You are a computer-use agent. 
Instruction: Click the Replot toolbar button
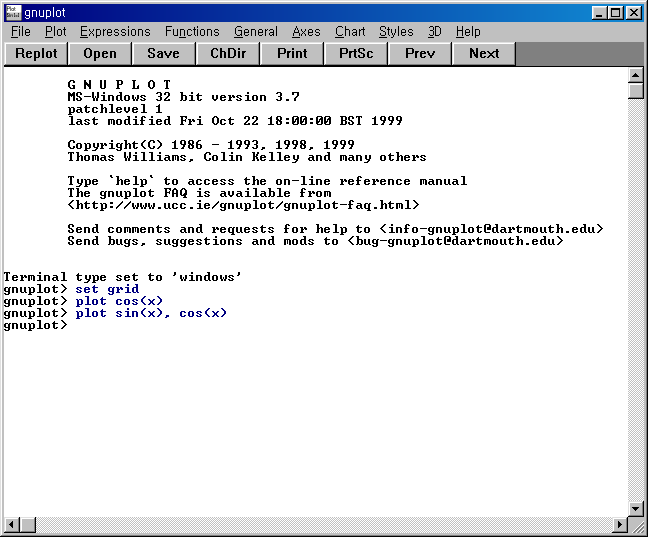click(x=36, y=54)
